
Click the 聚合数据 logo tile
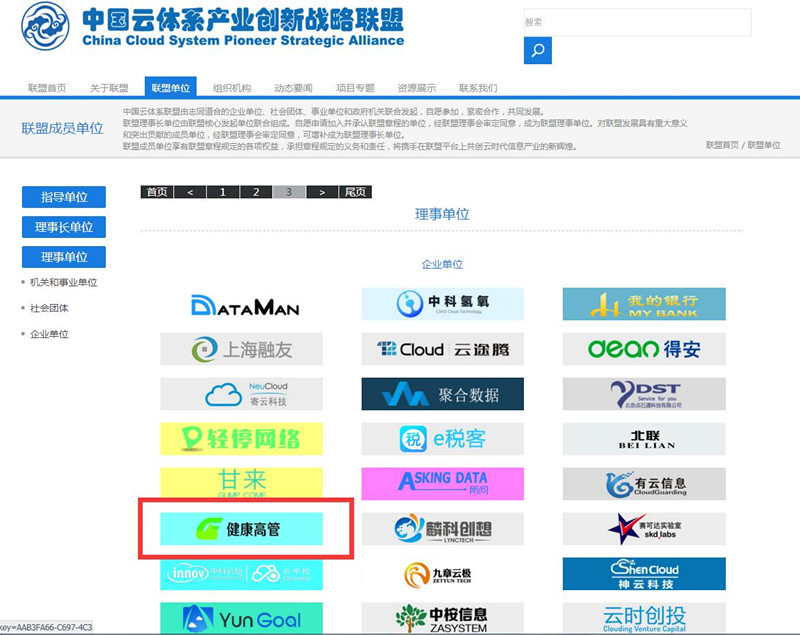pos(442,394)
